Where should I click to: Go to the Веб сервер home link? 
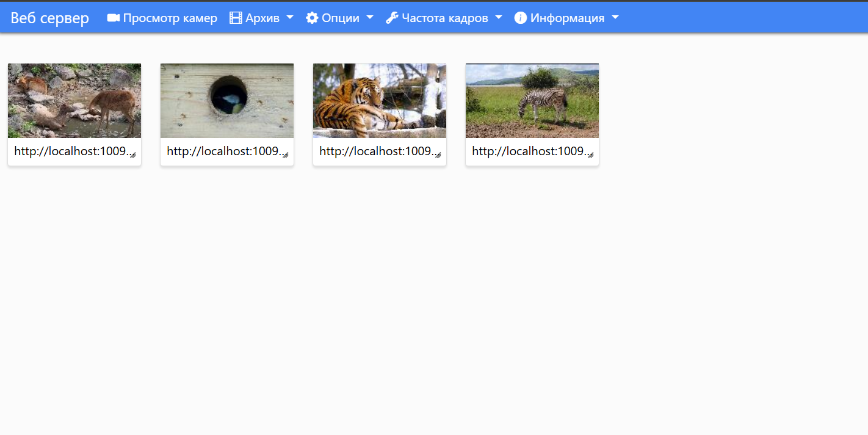point(49,18)
